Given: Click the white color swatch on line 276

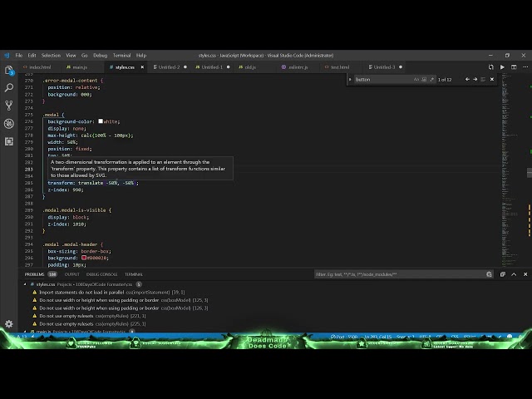Looking at the screenshot, I should pos(101,121).
